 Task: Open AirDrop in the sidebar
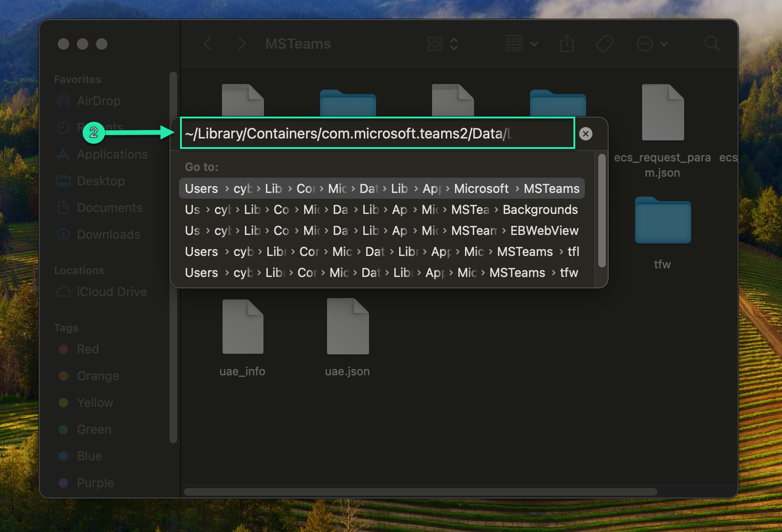click(89, 101)
